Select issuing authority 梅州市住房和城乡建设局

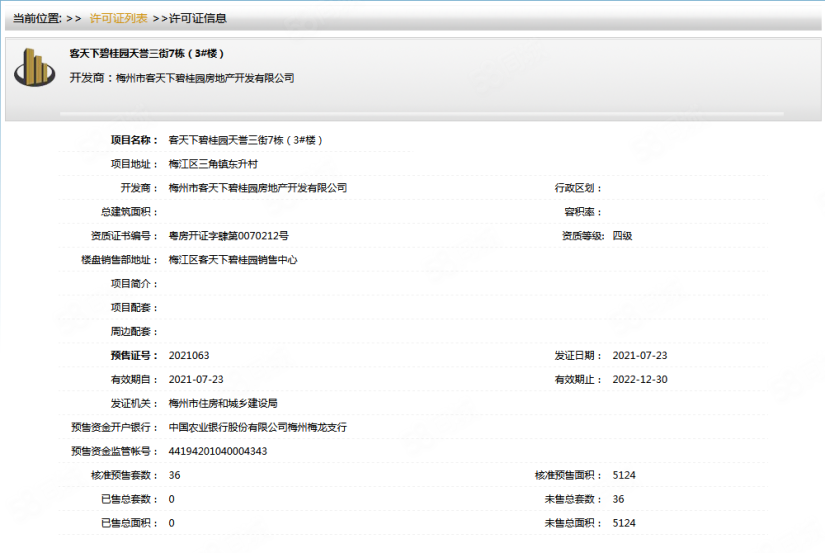tap(223, 403)
